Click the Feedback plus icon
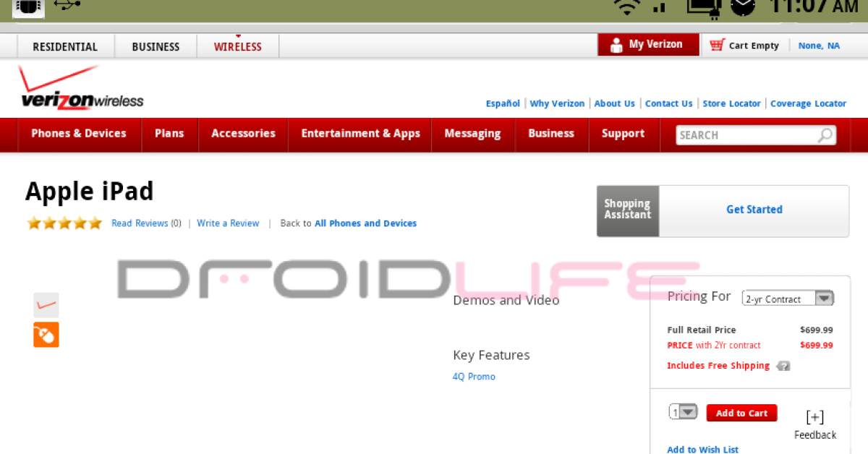The image size is (868, 454). [x=815, y=417]
